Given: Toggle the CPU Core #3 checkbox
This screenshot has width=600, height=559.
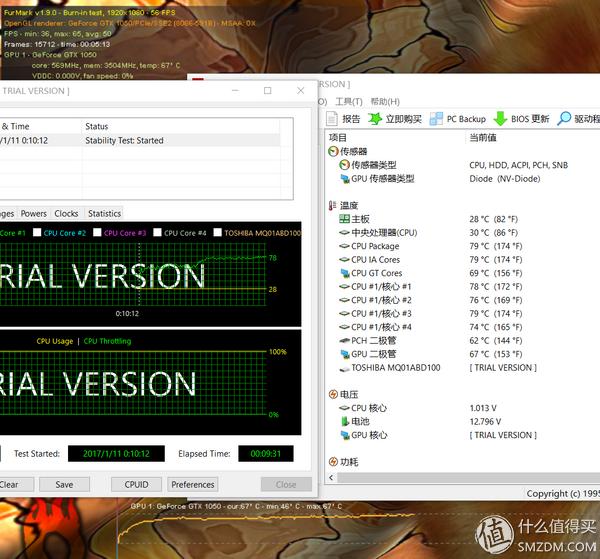Looking at the screenshot, I should [97, 233].
